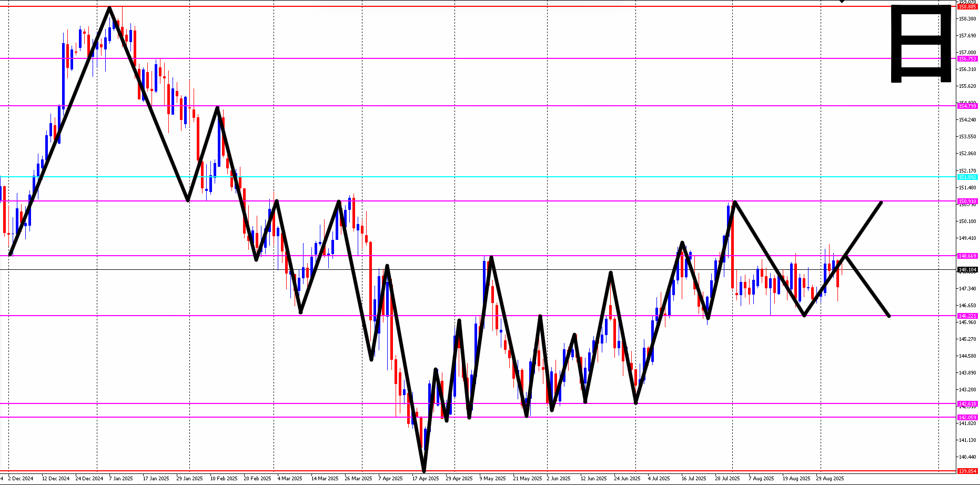The height and width of the screenshot is (485, 980).
Task: Click 150.100 on the price scale
Action: pyautogui.click(x=968, y=221)
